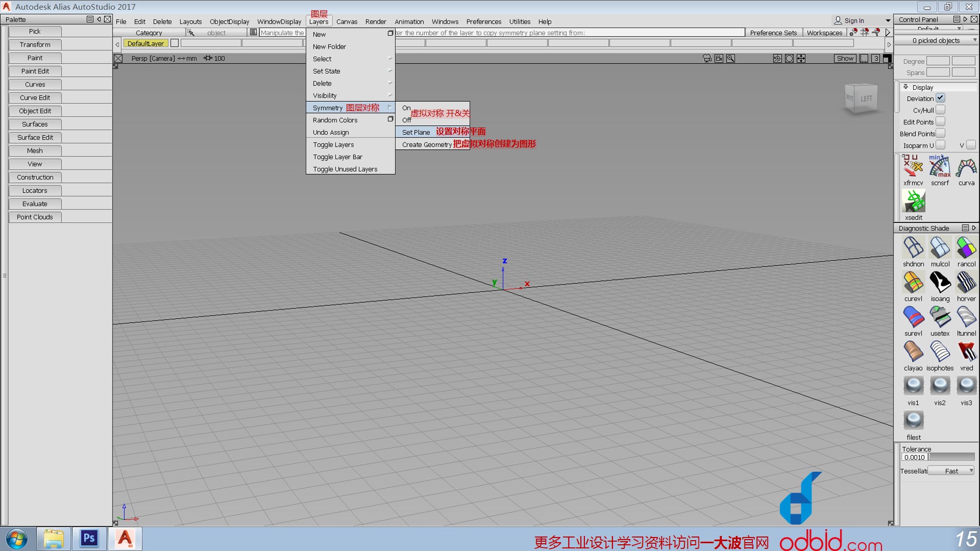The image size is (980, 551).
Task: Apply the vred shade
Action: tap(966, 352)
